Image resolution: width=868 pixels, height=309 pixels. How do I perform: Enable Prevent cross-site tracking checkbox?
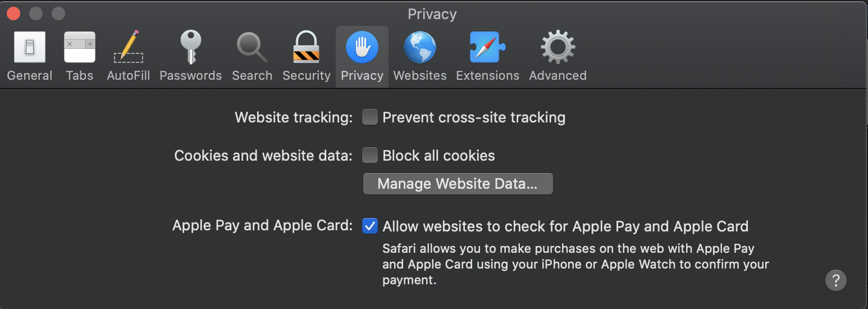click(370, 117)
